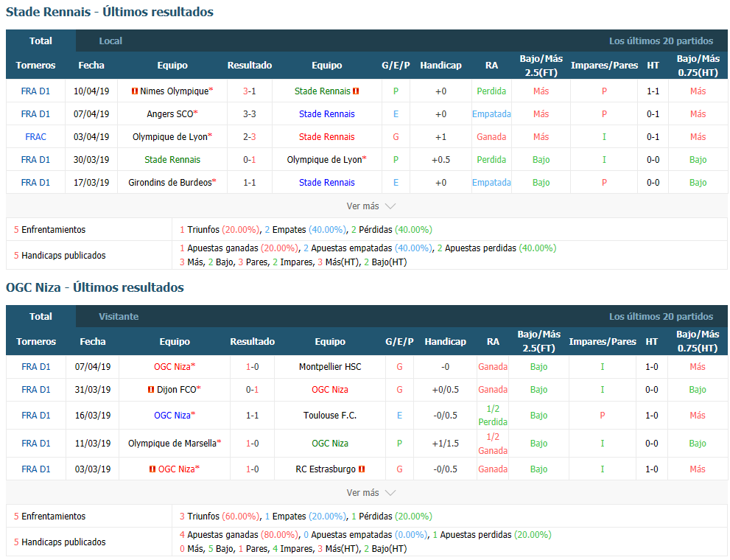Open OGC Niza link on 07/04/19 row

(x=172, y=367)
